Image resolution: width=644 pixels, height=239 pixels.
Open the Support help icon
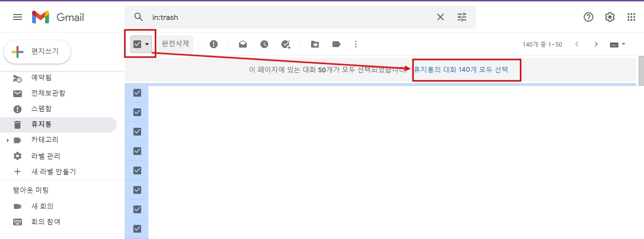point(589,17)
